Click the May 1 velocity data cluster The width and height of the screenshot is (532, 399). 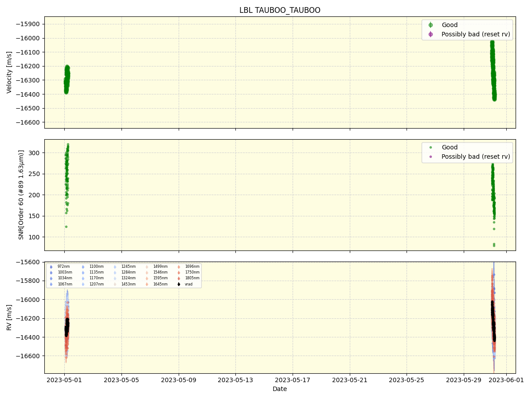[67, 80]
